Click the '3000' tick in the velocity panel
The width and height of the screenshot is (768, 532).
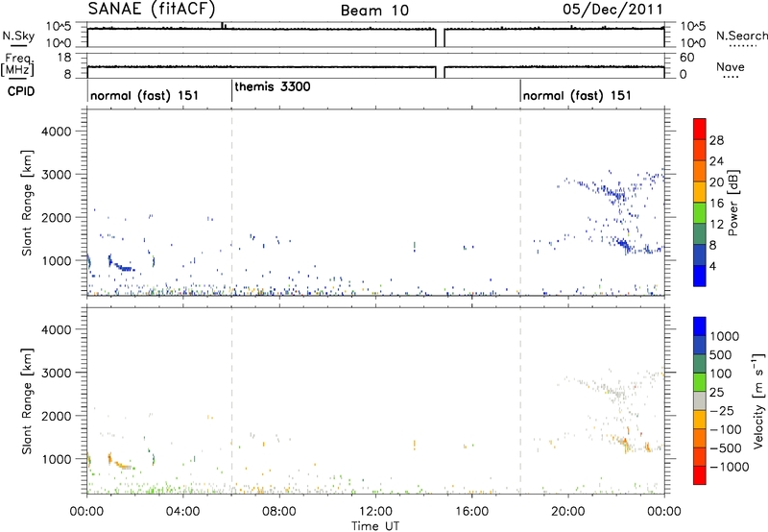click(x=57, y=373)
